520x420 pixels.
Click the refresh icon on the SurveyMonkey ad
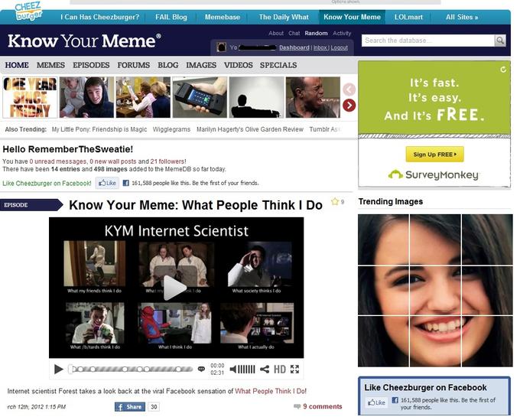coord(503,69)
